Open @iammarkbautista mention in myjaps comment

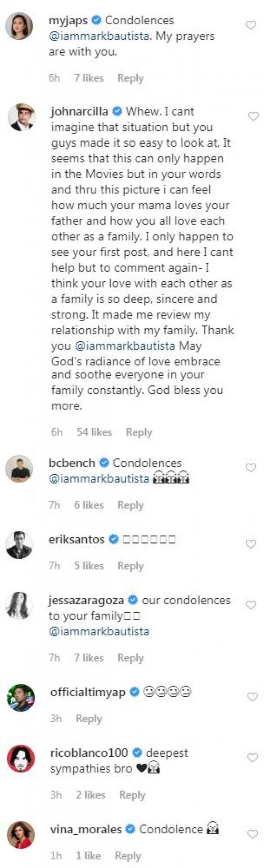(x=99, y=36)
